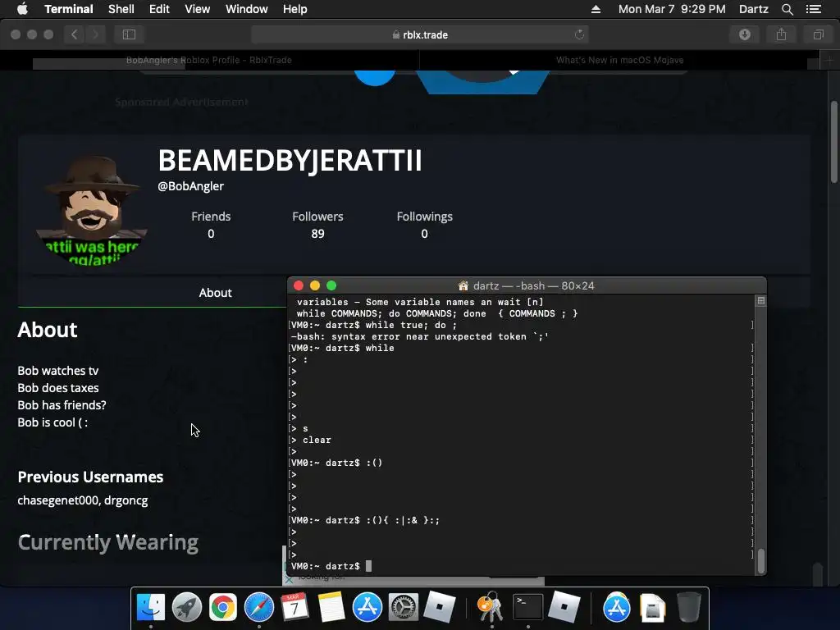Click the Terminal icon in Dock
The image size is (840, 630).
pos(527,608)
